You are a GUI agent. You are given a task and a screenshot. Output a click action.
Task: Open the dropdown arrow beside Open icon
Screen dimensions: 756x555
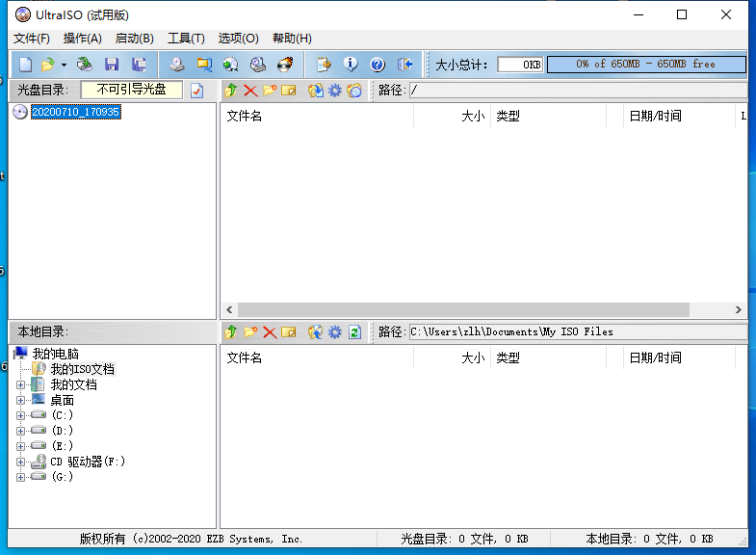coord(65,65)
